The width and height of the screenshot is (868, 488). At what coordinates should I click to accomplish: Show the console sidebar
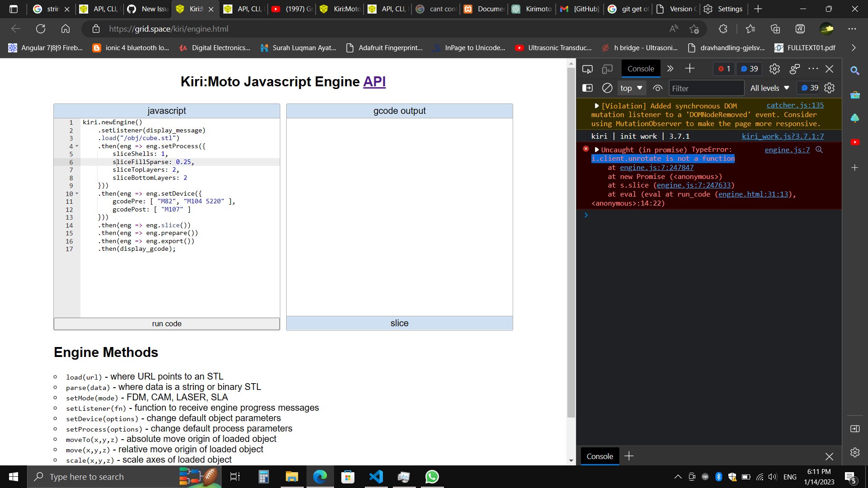click(588, 88)
